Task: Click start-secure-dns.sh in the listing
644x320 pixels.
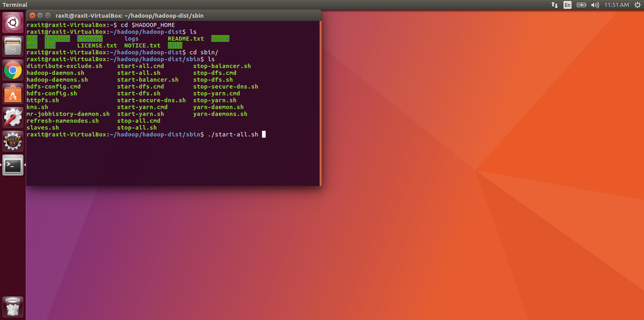Action: (151, 100)
